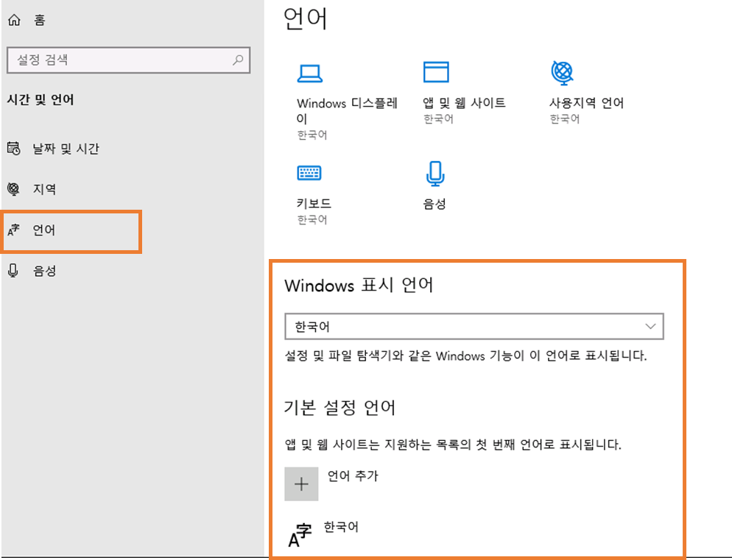Click the 사용지역 언어 label
This screenshot has height=560, width=732.
(x=586, y=103)
